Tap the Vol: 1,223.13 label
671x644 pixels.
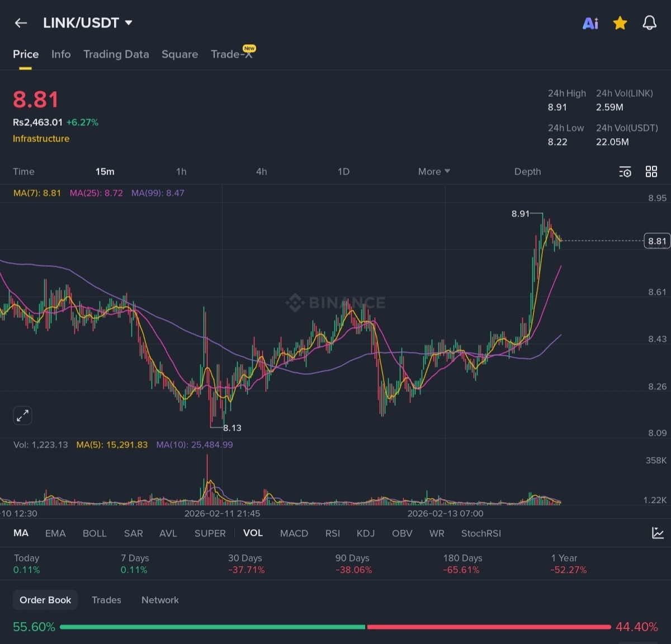pos(40,445)
